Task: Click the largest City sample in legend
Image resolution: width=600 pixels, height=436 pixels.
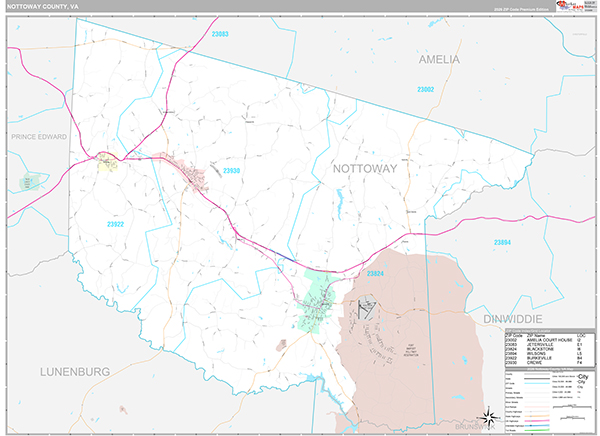Action: point(583,377)
